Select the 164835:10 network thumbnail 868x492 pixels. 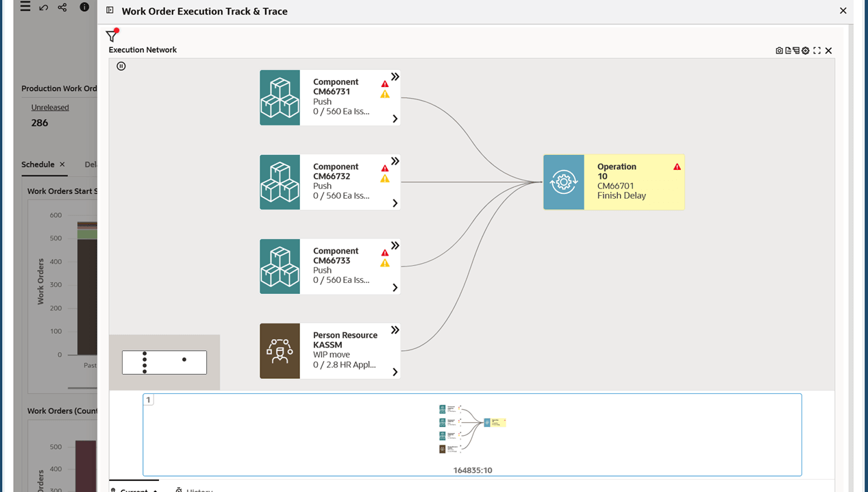point(472,434)
